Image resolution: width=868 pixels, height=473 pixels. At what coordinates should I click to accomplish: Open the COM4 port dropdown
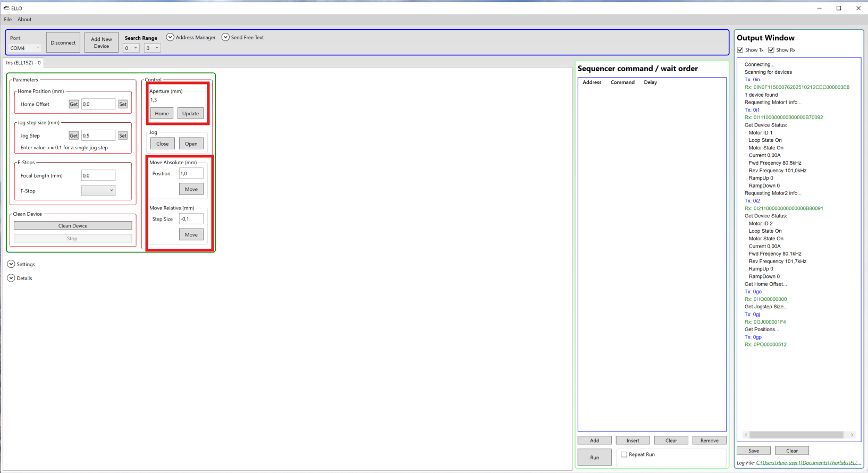coord(25,48)
